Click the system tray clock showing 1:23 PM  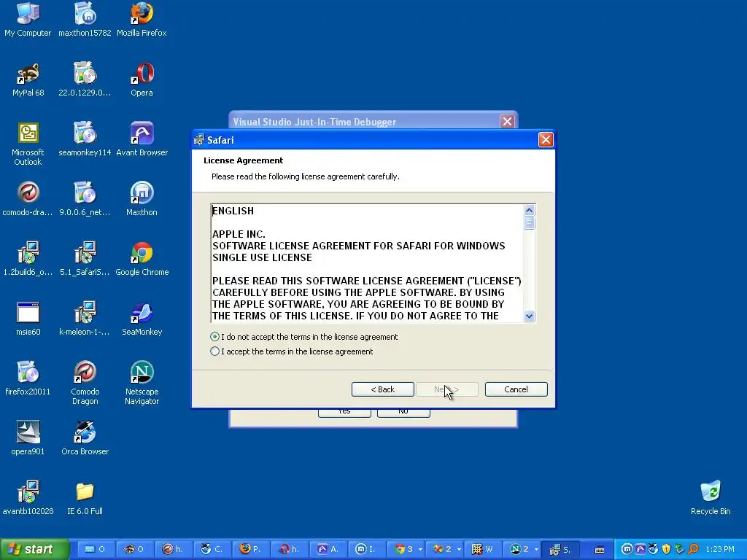pyautogui.click(x=720, y=550)
